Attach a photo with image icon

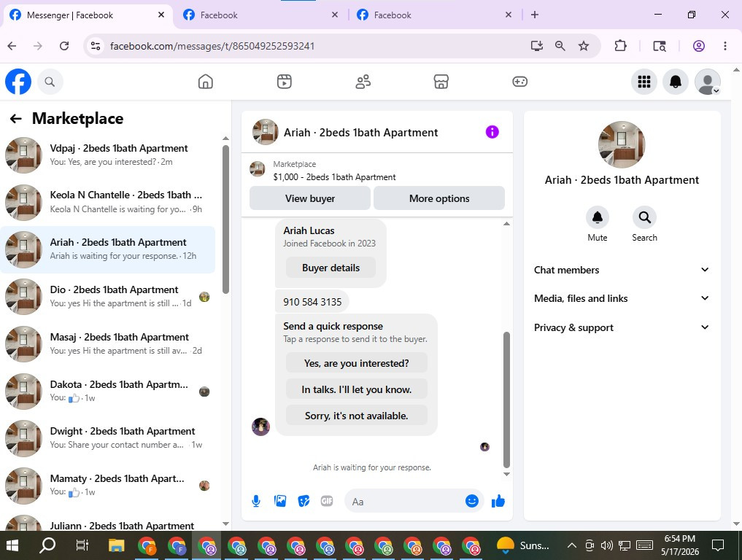[280, 501]
